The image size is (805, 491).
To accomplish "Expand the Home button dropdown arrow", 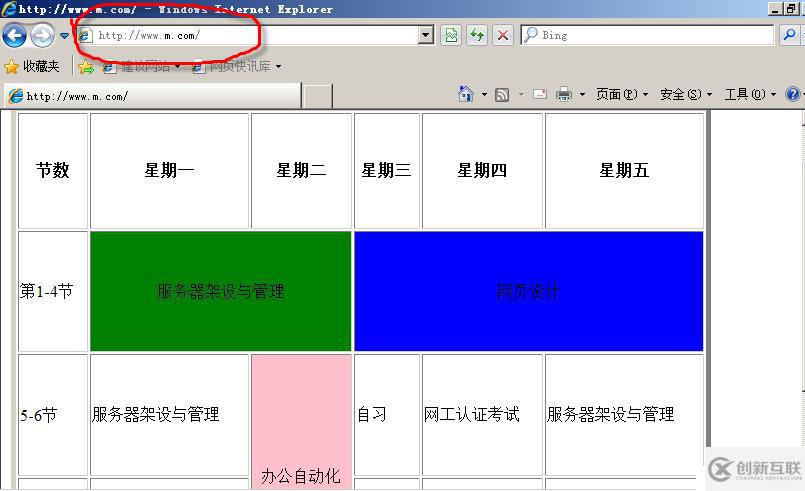I will 484,95.
